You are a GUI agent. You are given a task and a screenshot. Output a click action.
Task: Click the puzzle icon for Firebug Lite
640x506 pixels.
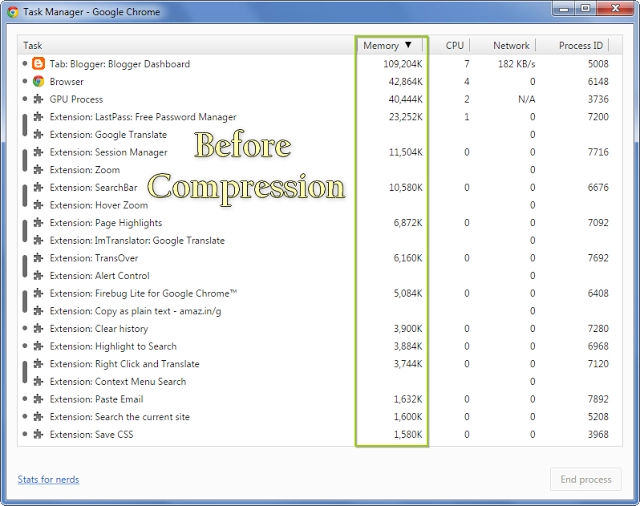pyautogui.click(x=38, y=293)
